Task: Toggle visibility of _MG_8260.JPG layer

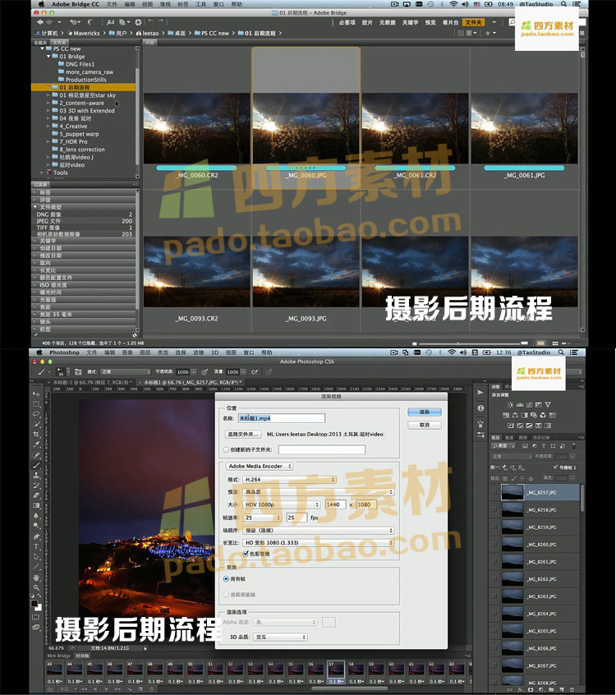Action: pyautogui.click(x=494, y=545)
